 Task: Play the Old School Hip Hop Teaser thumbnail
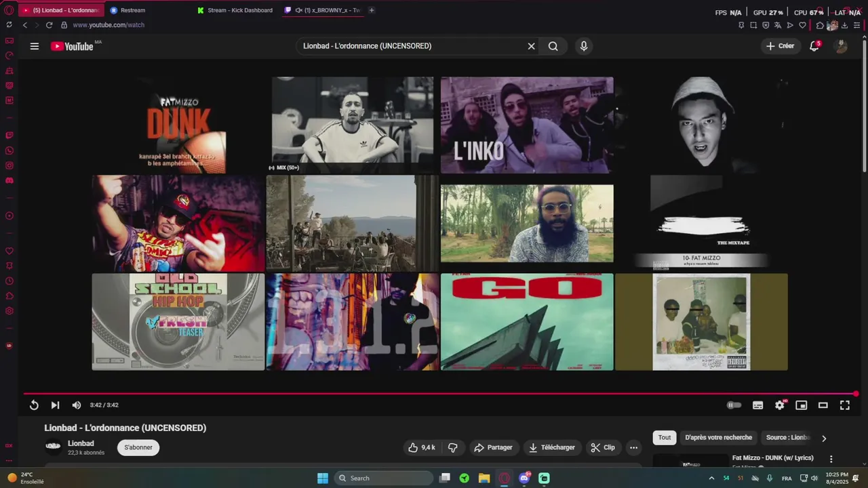[x=178, y=322]
